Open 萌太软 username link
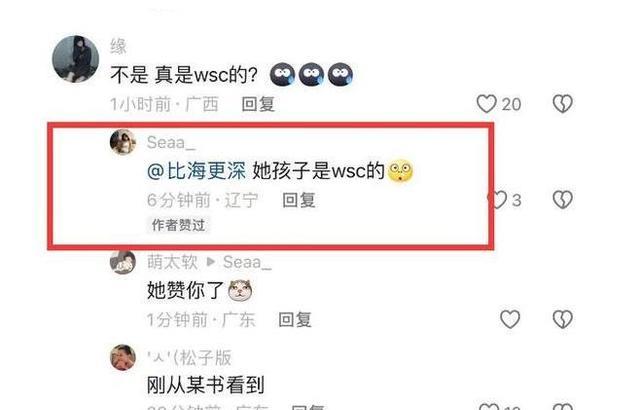 pos(172,262)
